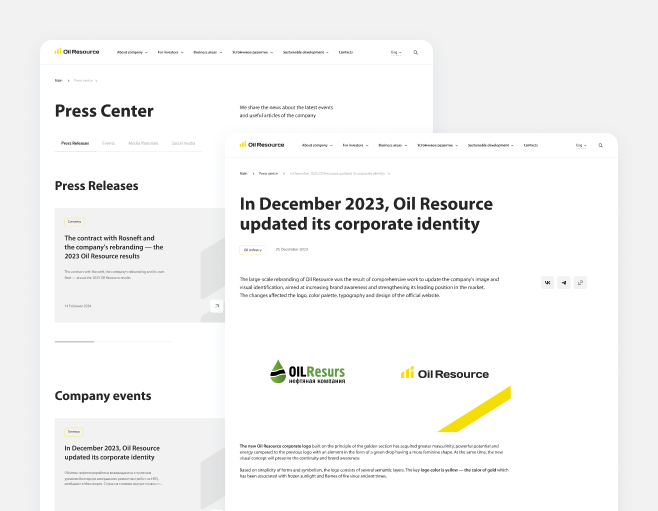Go to Main breadcrumb on the article page

pos(243,174)
